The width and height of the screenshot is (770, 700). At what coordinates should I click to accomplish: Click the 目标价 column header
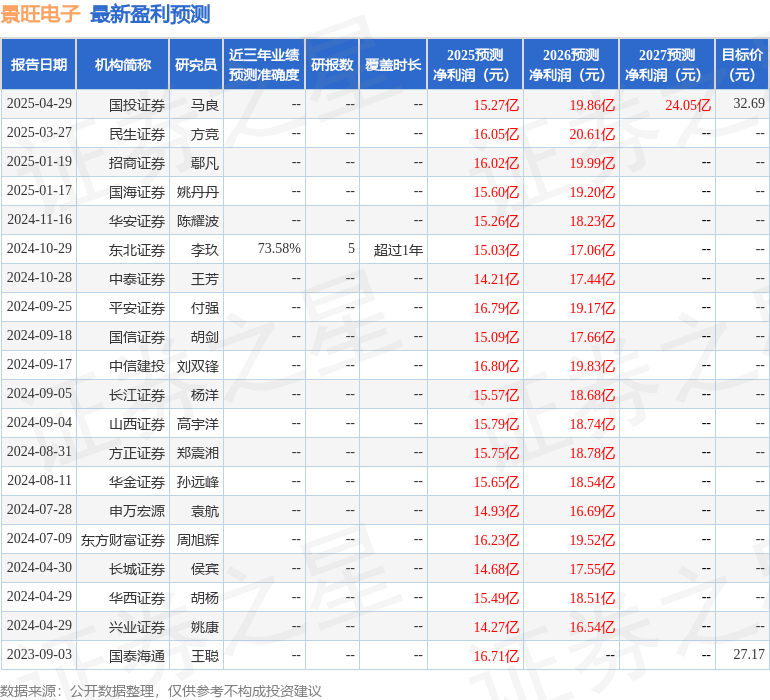(742, 65)
